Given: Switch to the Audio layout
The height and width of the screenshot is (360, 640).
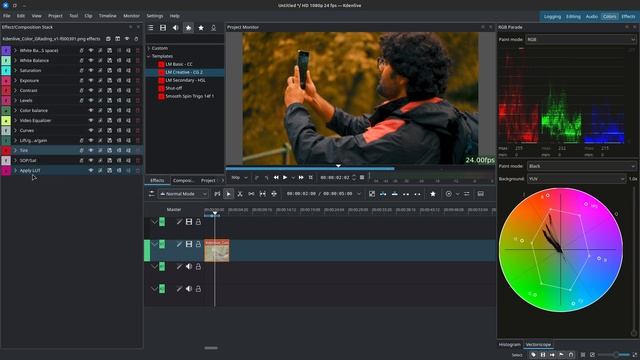Looking at the screenshot, I should point(591,17).
